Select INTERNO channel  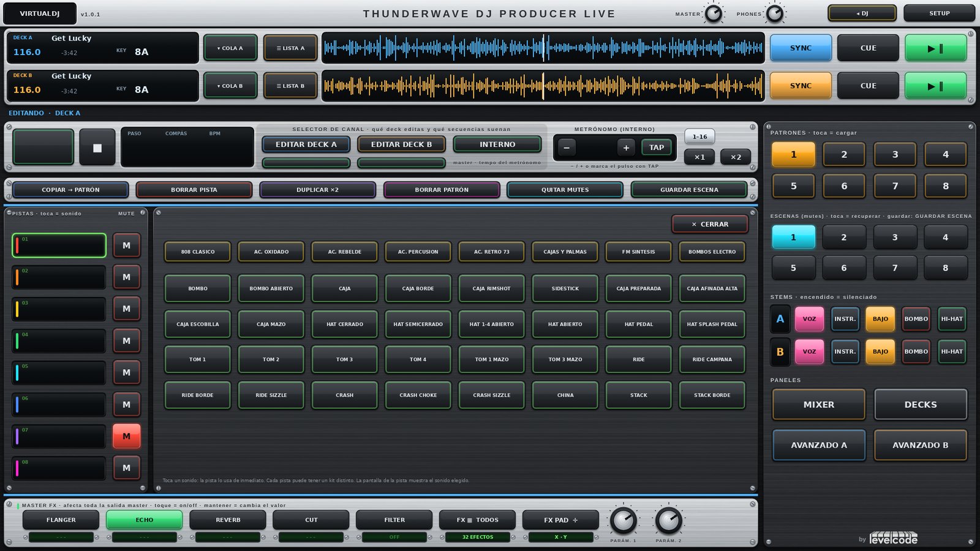(x=497, y=144)
